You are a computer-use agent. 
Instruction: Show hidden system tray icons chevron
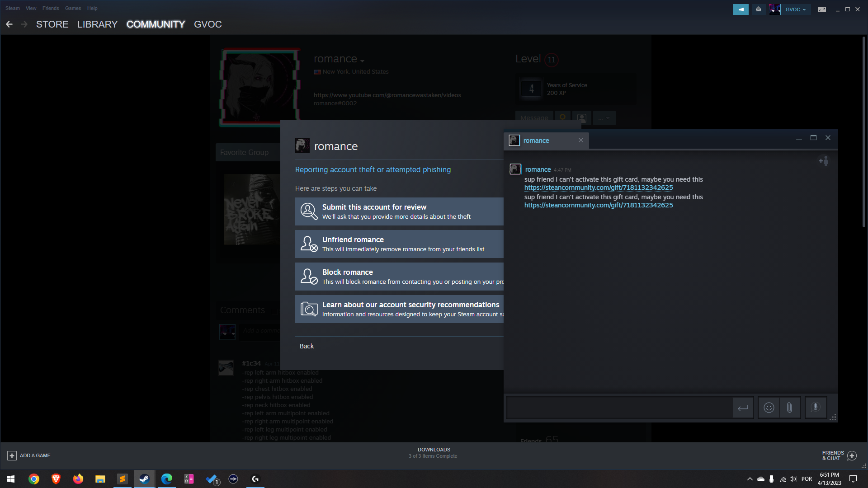(x=750, y=479)
